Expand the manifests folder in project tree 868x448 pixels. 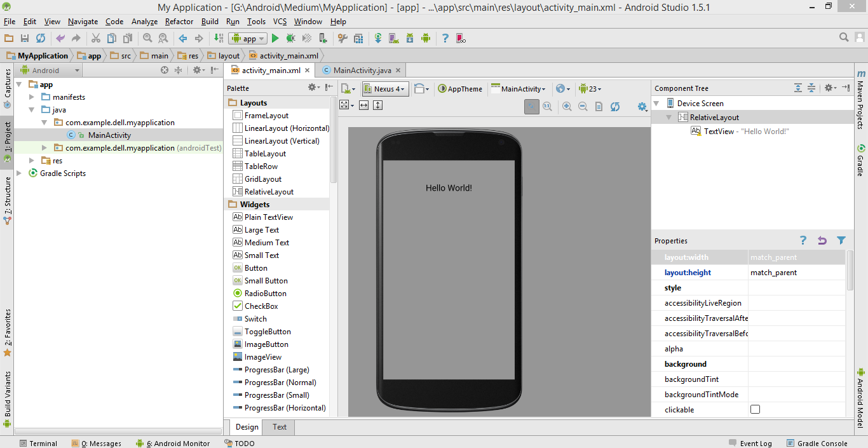pyautogui.click(x=32, y=97)
